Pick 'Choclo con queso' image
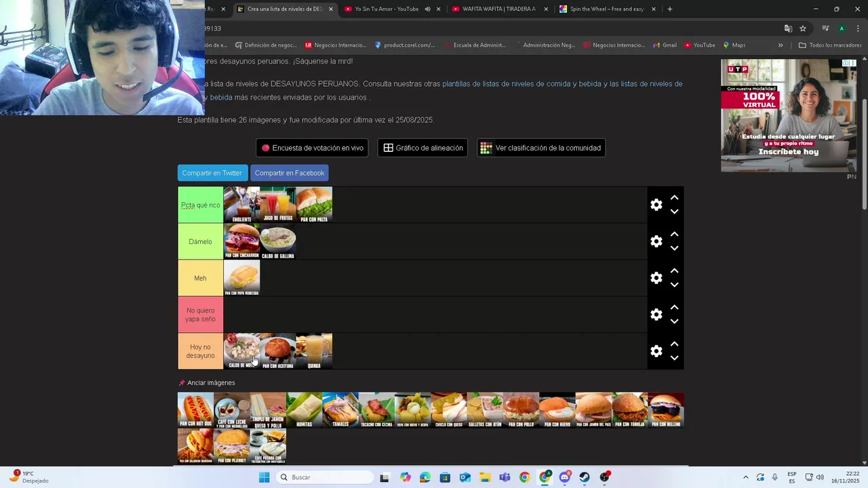This screenshot has height=488, width=868. click(x=449, y=410)
